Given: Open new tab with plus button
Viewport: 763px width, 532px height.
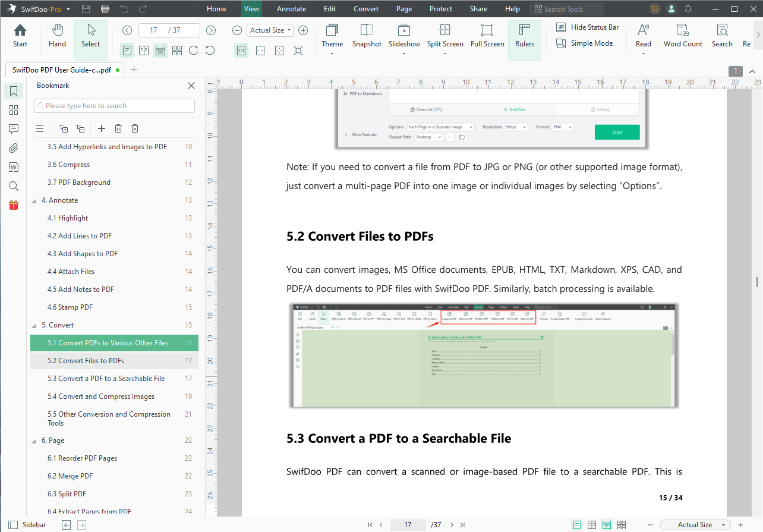Looking at the screenshot, I should (x=134, y=70).
